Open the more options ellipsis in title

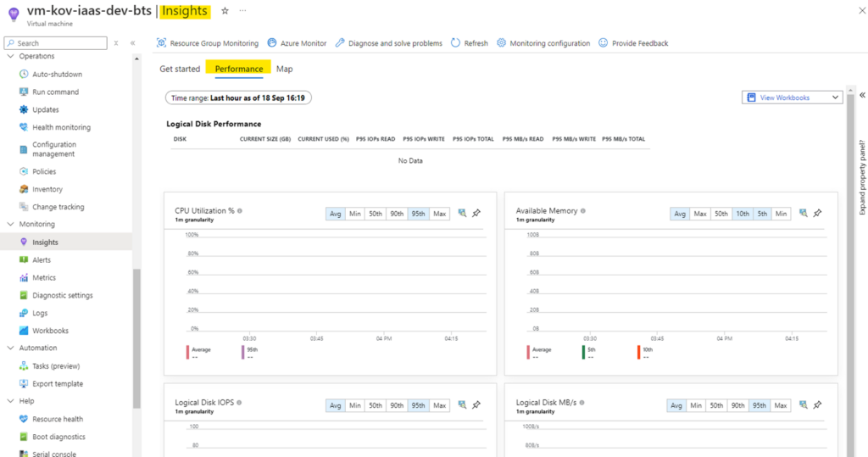(x=242, y=10)
